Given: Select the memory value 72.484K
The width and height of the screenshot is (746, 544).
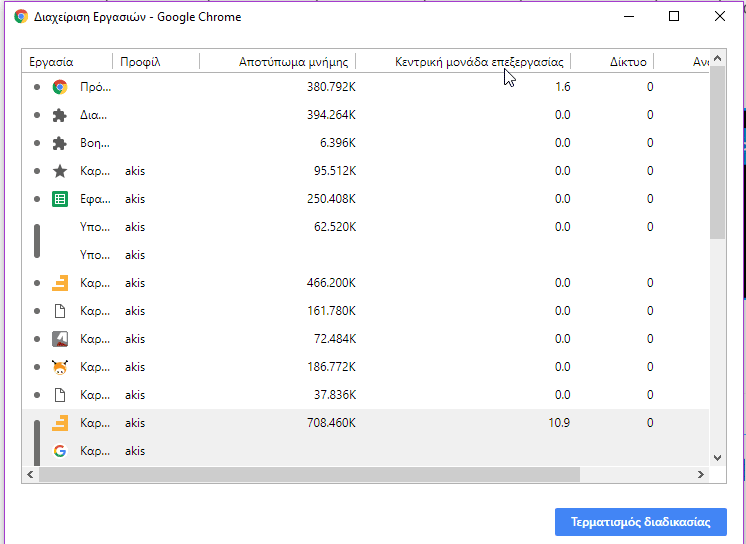Looking at the screenshot, I should (335, 339).
